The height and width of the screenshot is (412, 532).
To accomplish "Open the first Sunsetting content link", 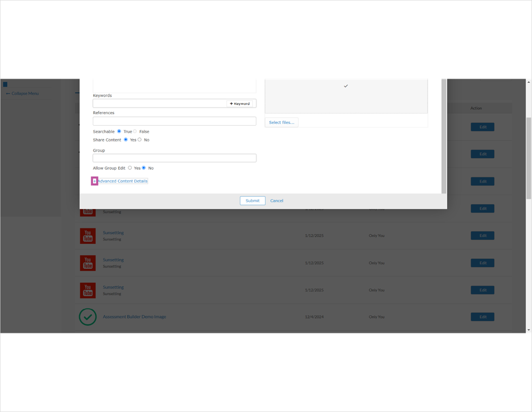I will click(x=113, y=232).
